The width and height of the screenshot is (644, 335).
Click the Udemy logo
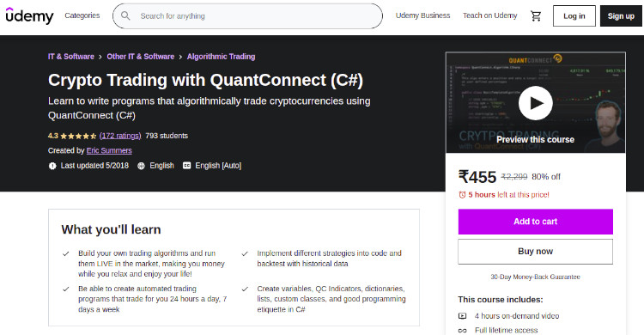pos(29,16)
